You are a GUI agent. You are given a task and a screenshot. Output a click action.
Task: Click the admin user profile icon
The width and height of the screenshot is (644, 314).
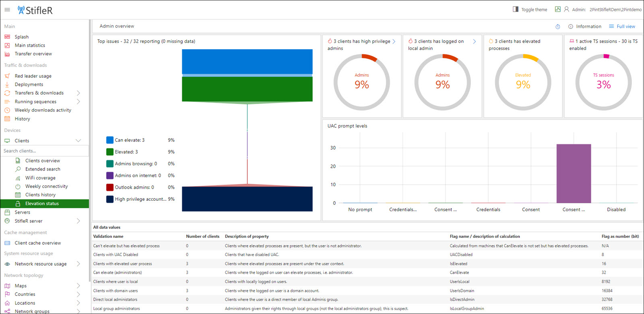point(566,9)
